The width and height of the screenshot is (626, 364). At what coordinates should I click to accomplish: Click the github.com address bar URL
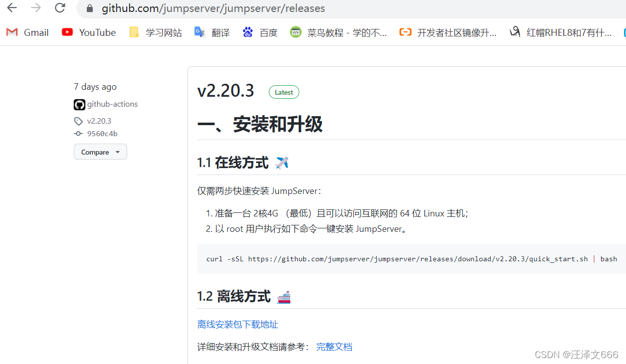coord(213,8)
